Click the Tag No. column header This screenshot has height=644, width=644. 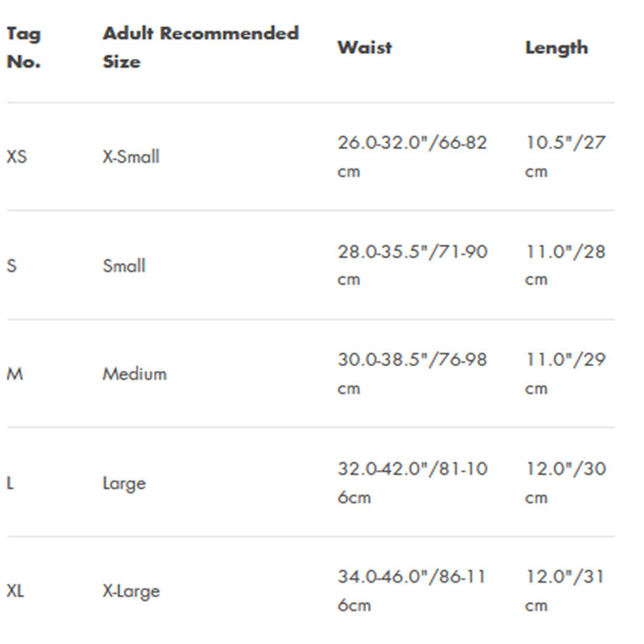24,47
